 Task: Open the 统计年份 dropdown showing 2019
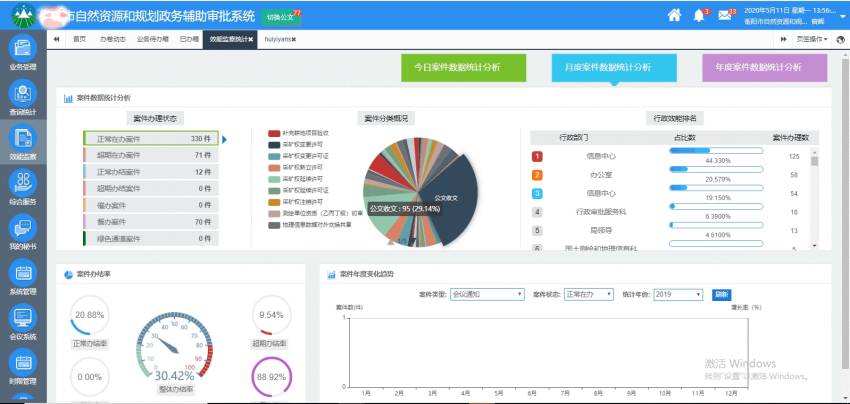tap(680, 295)
